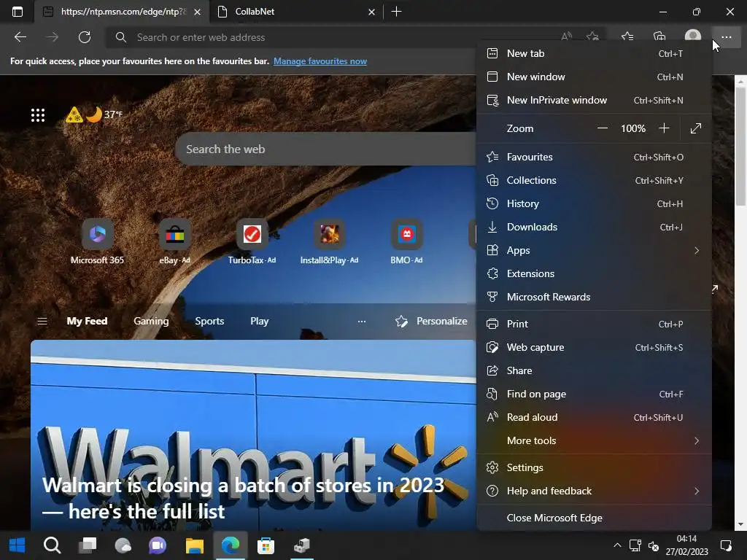Open the TurboTax quick link tile

click(x=252, y=242)
